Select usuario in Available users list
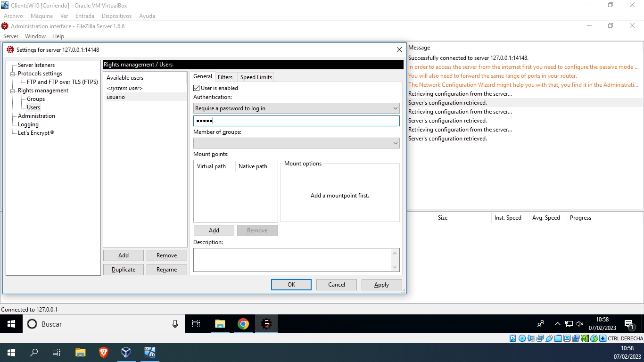 (145, 97)
